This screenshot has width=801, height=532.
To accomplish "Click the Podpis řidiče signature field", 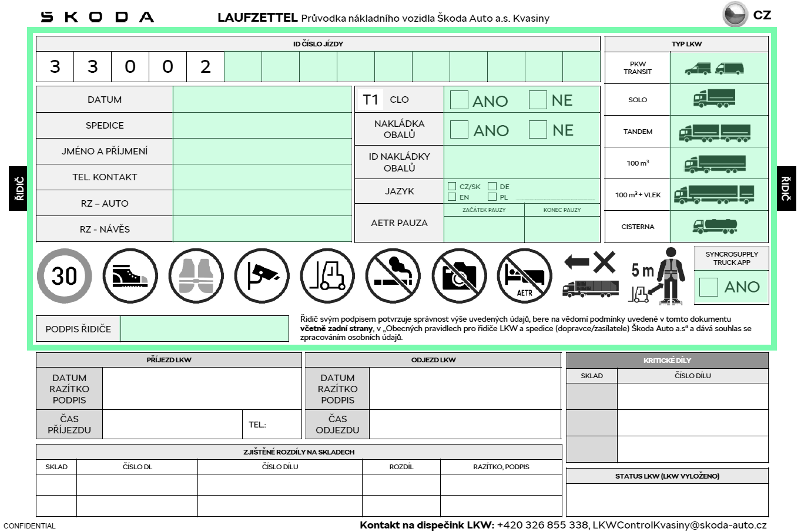I will pos(205,329).
